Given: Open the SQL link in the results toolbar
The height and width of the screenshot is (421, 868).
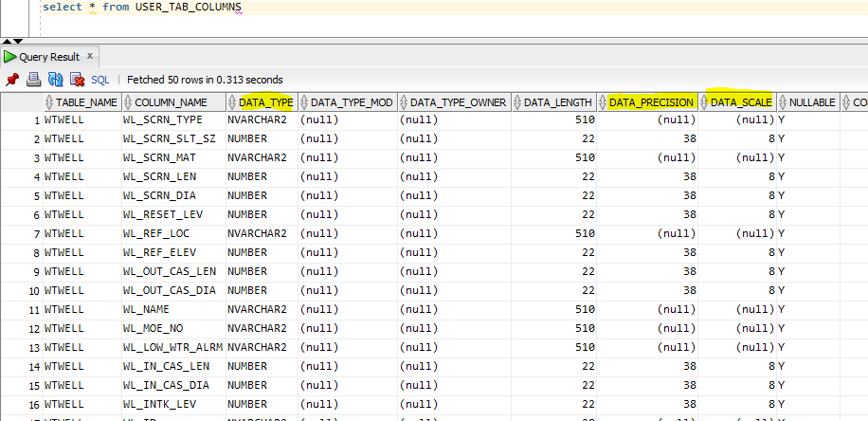Looking at the screenshot, I should pyautogui.click(x=100, y=80).
